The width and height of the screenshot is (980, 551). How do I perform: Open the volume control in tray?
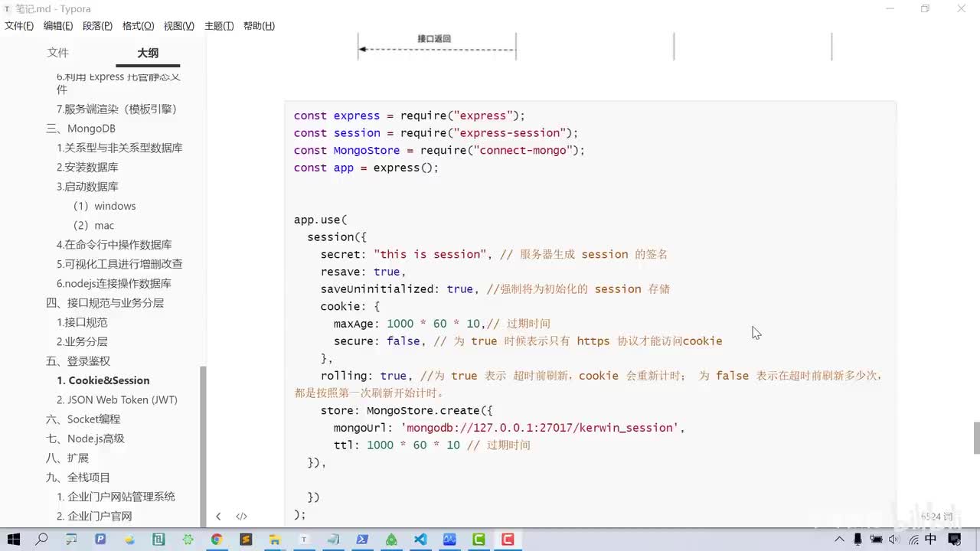(x=895, y=540)
